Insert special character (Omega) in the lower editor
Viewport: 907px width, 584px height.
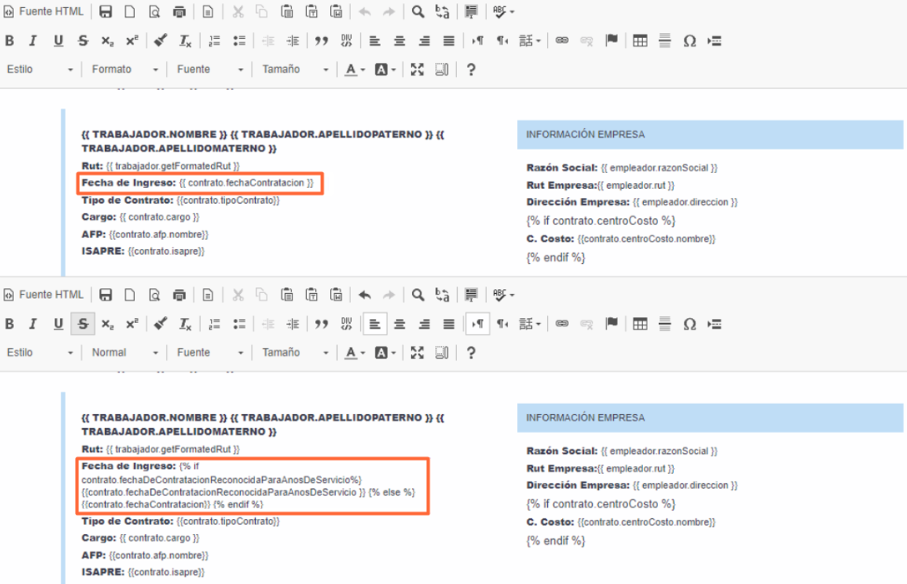click(690, 324)
